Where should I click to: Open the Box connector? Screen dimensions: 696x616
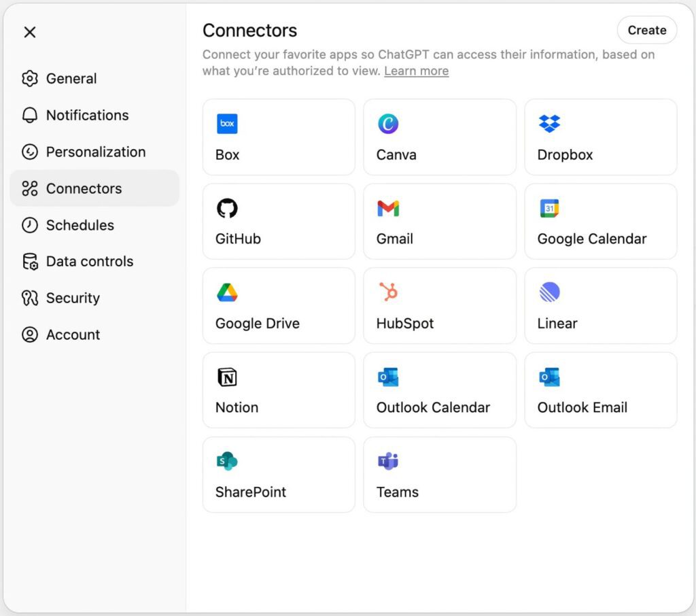279,137
